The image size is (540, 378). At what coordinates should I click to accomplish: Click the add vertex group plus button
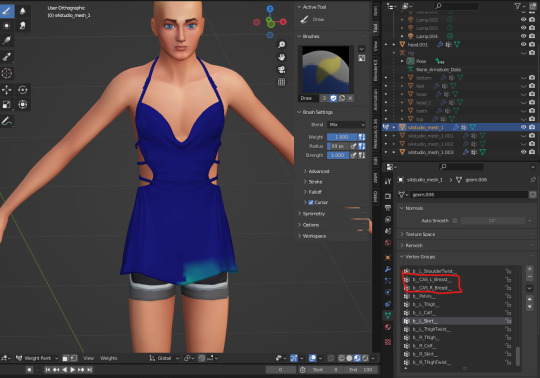pyautogui.click(x=530, y=269)
